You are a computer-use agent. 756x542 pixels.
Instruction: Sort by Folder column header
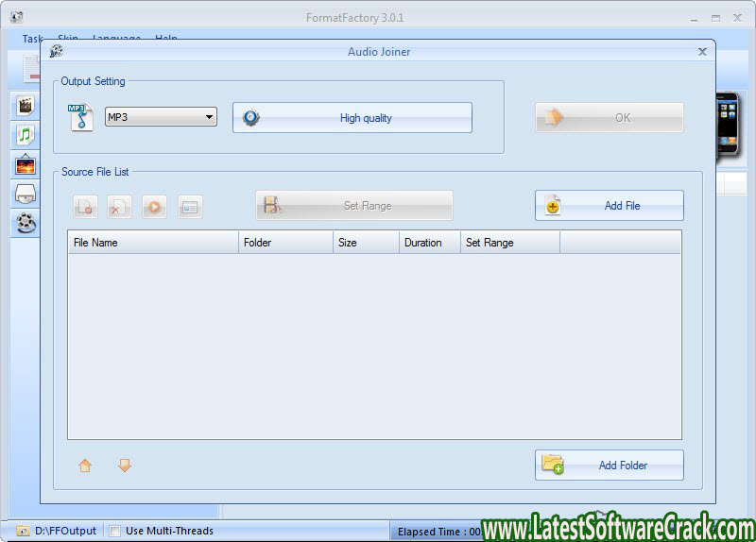click(286, 243)
